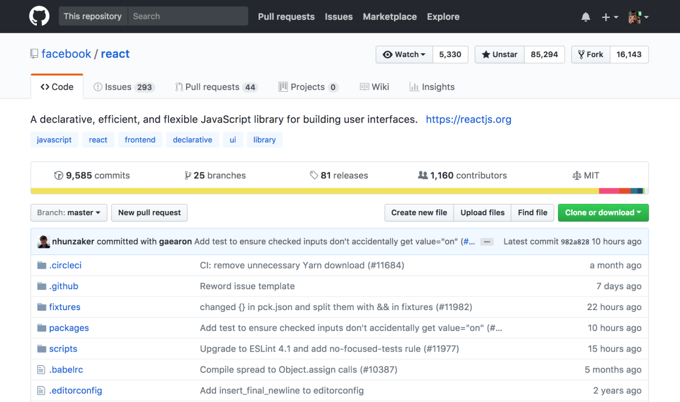
Task: Select the library topic tag
Action: (x=265, y=140)
